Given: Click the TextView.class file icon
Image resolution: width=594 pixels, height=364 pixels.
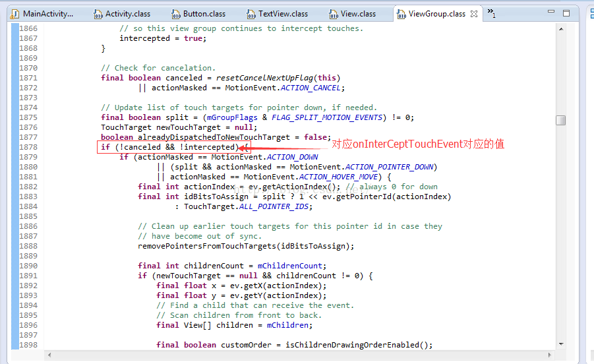Looking at the screenshot, I should (x=251, y=13).
